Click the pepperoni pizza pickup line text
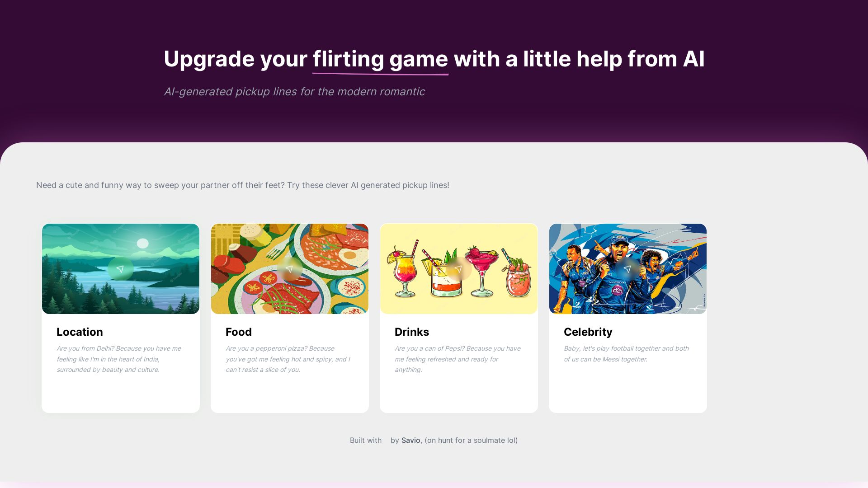Screen dimensions: 868x488 (288, 359)
